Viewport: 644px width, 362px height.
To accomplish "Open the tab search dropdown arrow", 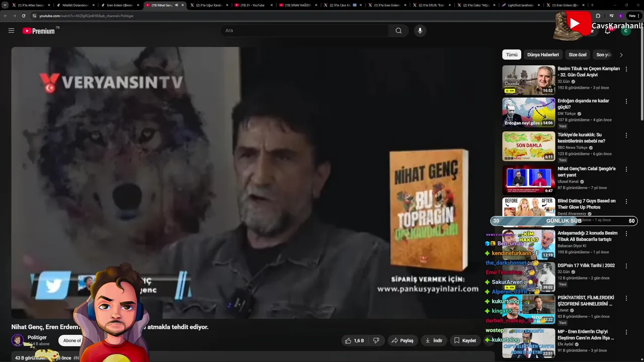I will [5, 5].
